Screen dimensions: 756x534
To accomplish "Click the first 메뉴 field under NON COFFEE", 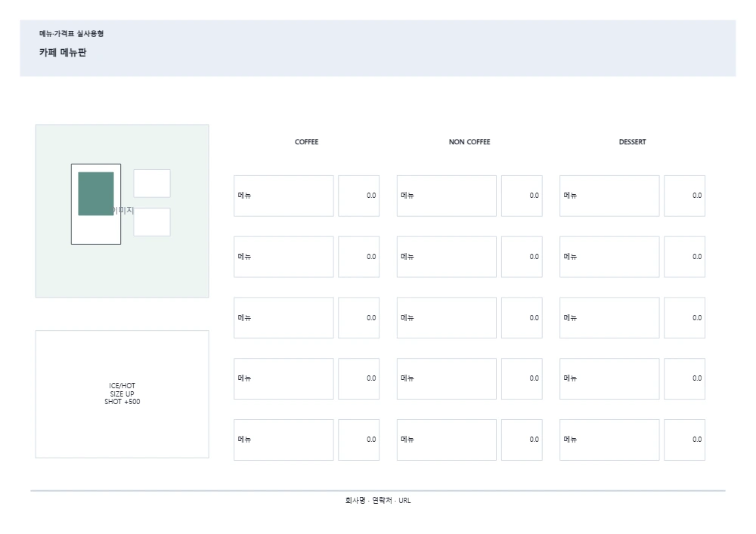I will coord(447,196).
